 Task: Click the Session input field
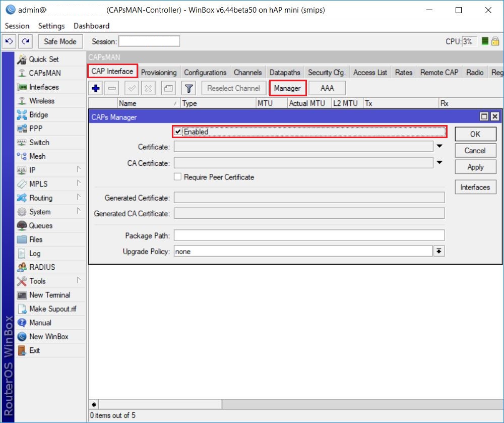pyautogui.click(x=150, y=41)
